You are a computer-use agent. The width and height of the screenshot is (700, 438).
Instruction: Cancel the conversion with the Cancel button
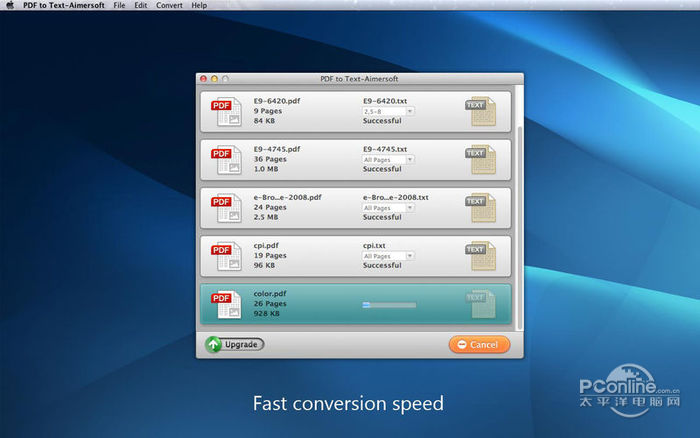479,344
